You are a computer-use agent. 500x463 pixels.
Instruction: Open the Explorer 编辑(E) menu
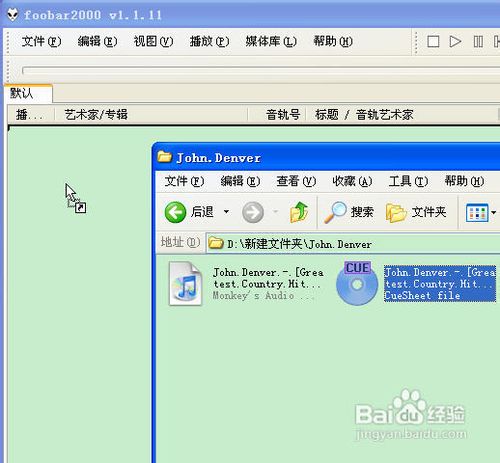[x=240, y=181]
